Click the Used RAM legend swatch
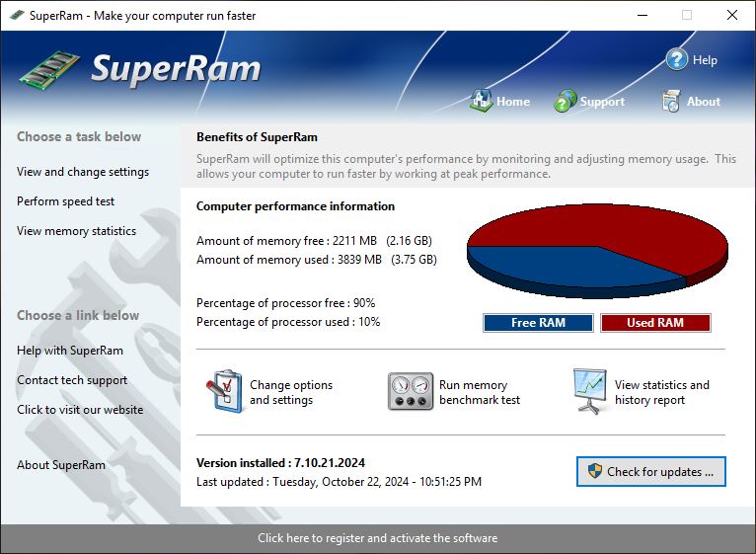Screen dimensions: 756x554 [x=655, y=323]
